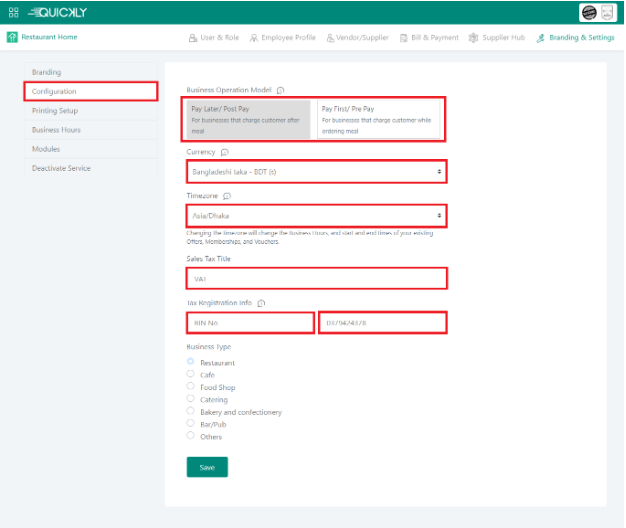Open the Deactivate Service section
This screenshot has height=528, width=626.
click(x=61, y=168)
